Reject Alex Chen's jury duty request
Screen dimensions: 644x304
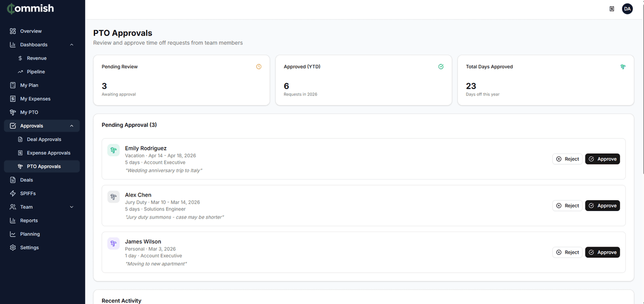click(x=567, y=206)
